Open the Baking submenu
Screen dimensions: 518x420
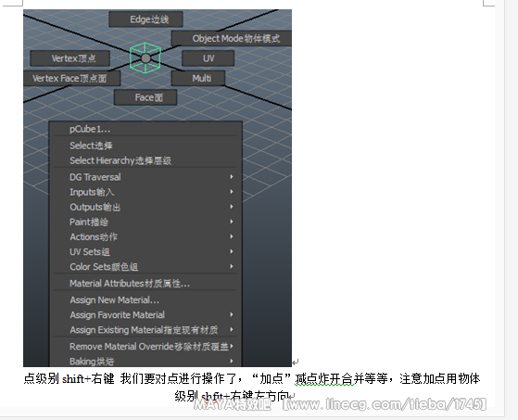coord(145,361)
